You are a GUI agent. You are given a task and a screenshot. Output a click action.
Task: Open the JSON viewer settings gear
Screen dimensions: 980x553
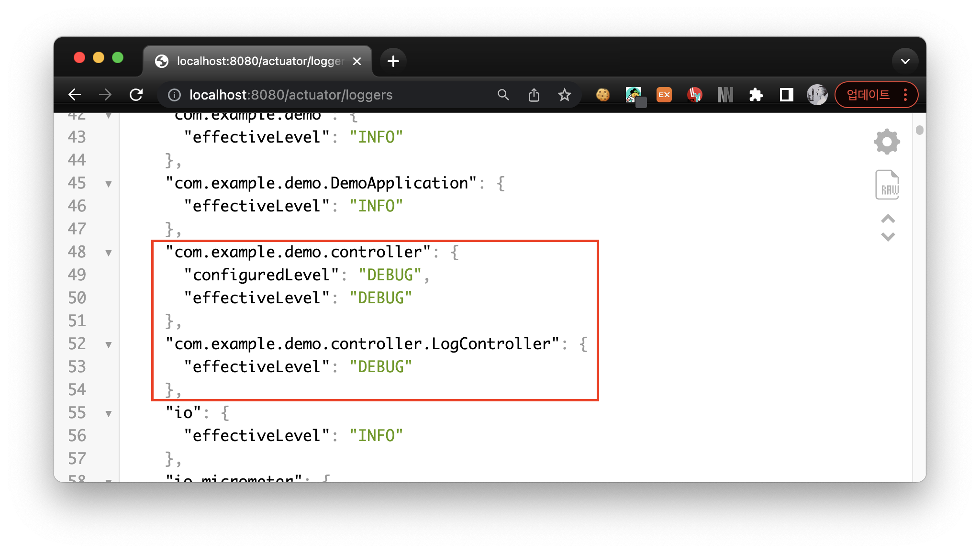[x=887, y=142]
